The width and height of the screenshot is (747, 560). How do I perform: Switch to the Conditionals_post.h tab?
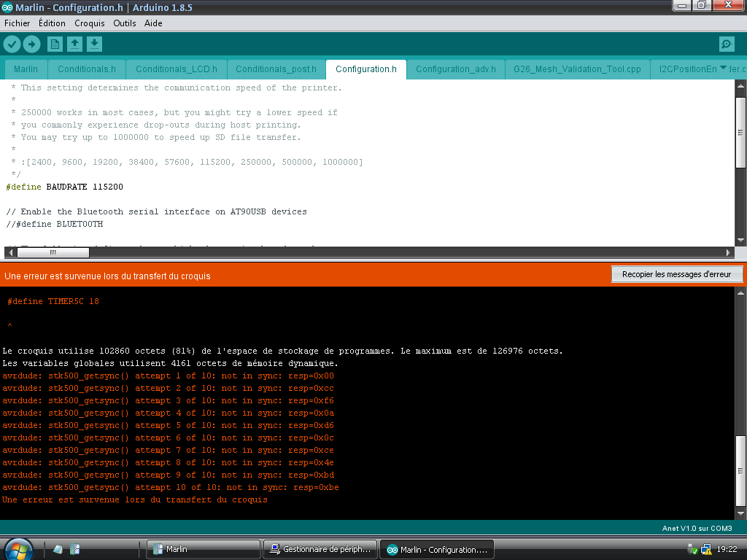coord(276,69)
